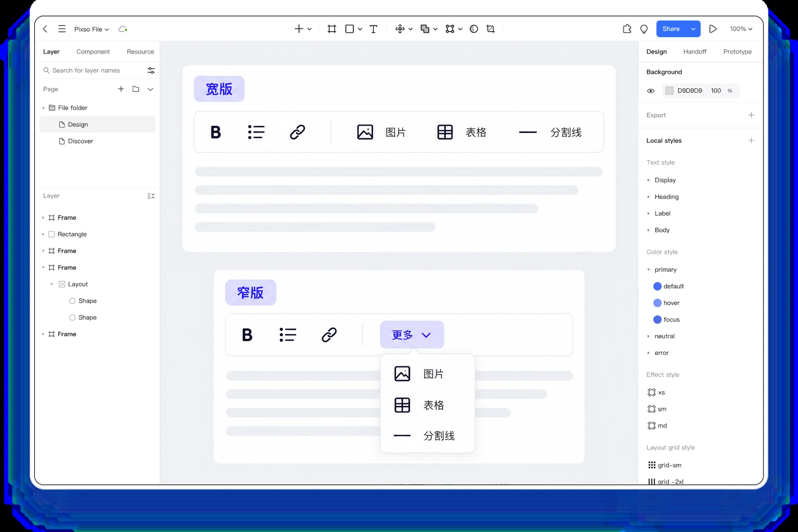Screen dimensions: 798x532
Task: Collapse the primary color style group
Action: pyautogui.click(x=648, y=270)
